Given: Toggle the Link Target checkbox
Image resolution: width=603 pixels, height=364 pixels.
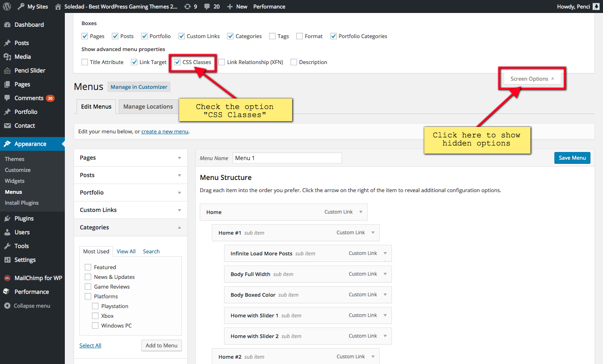Looking at the screenshot, I should [x=134, y=62].
